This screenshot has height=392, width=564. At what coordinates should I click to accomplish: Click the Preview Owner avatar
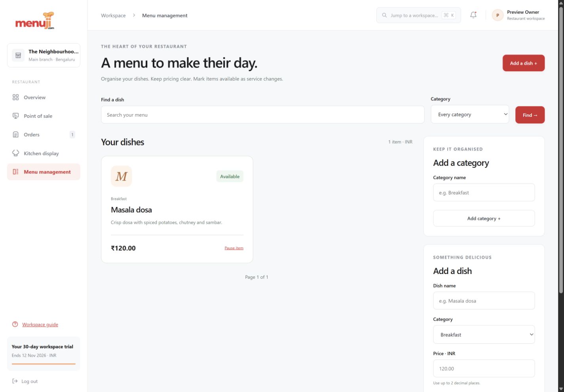(x=498, y=15)
